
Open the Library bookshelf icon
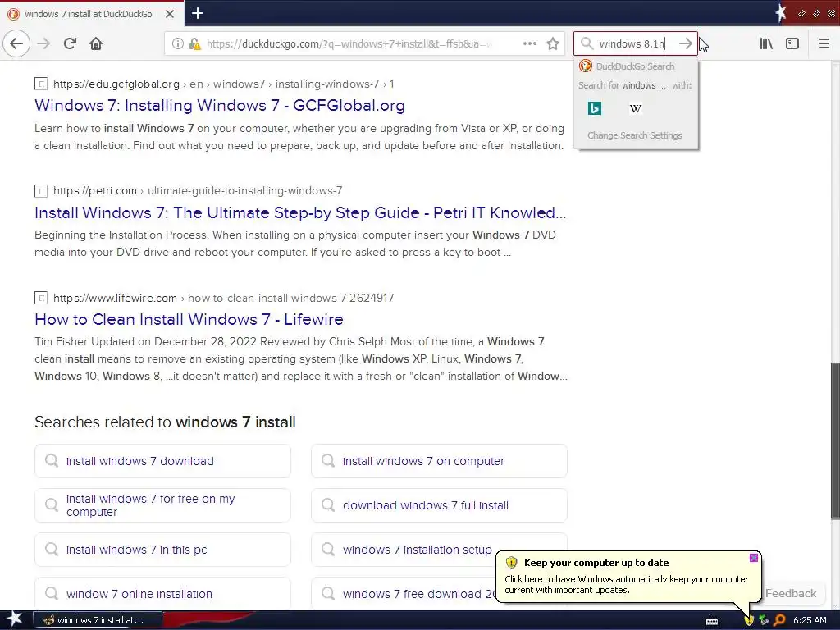tap(766, 43)
